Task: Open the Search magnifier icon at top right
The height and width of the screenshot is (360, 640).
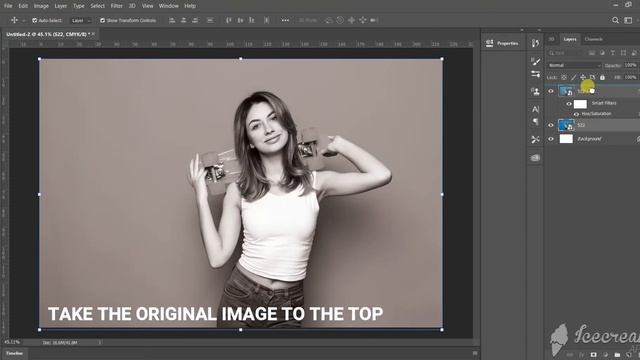Action: pos(615,20)
